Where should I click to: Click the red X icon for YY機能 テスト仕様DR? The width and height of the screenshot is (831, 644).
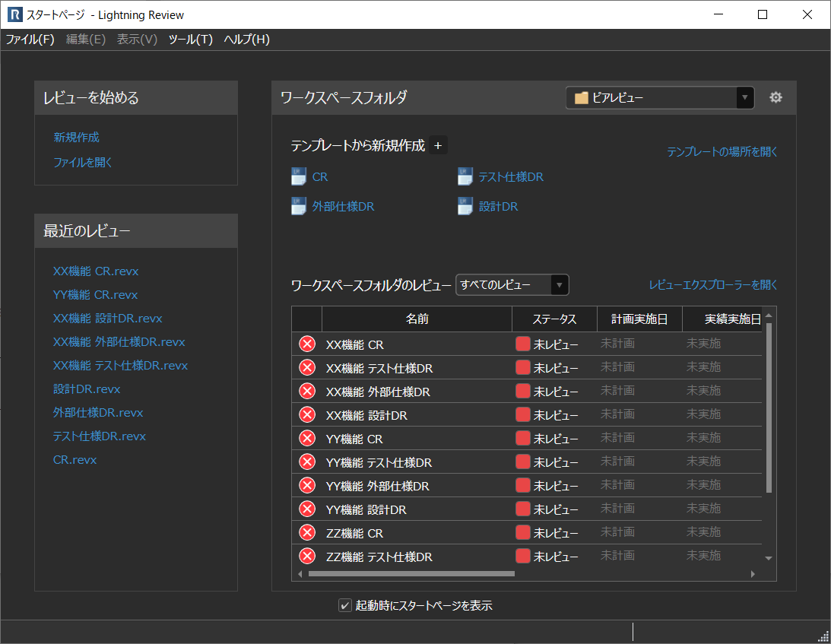click(307, 462)
